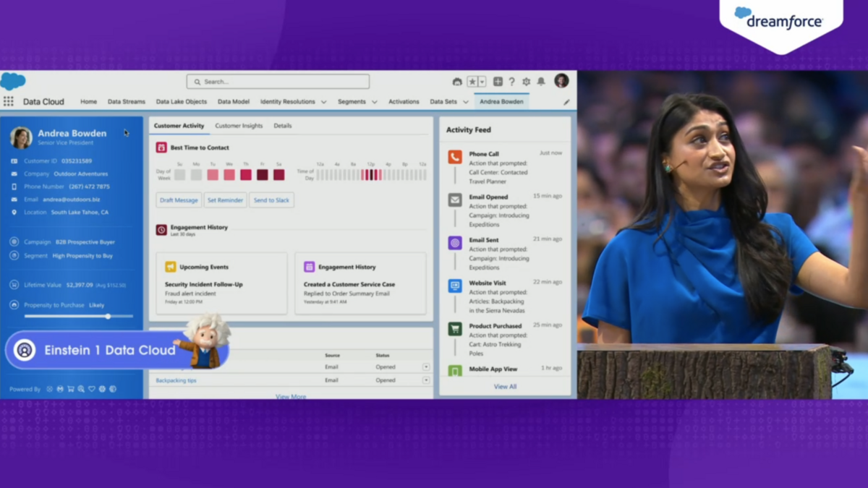The image size is (868, 488).
Task: Open Created a Customer Service Case entry
Action: [x=349, y=284]
